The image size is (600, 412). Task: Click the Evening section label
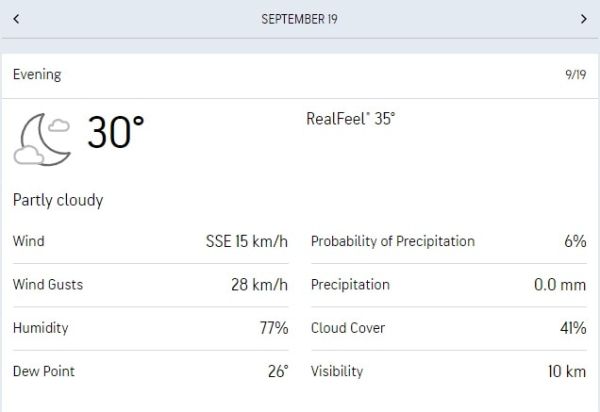pos(37,75)
